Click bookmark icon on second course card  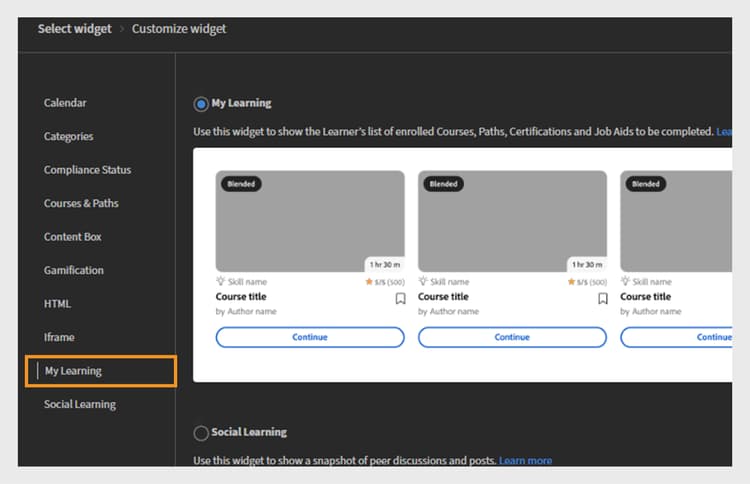click(603, 298)
